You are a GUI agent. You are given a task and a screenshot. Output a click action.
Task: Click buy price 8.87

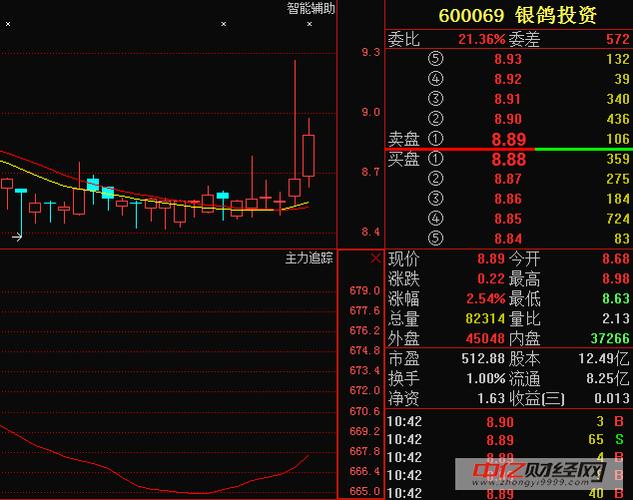point(508,179)
